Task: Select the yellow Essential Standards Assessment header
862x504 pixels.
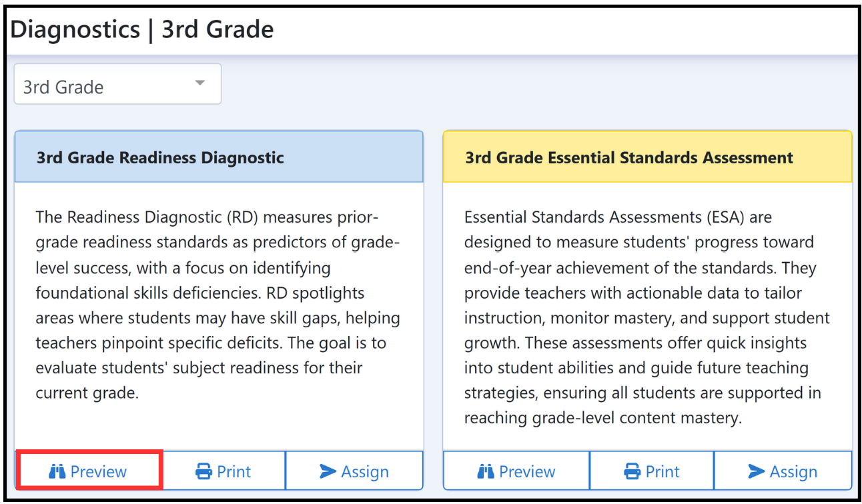Action: [647, 157]
